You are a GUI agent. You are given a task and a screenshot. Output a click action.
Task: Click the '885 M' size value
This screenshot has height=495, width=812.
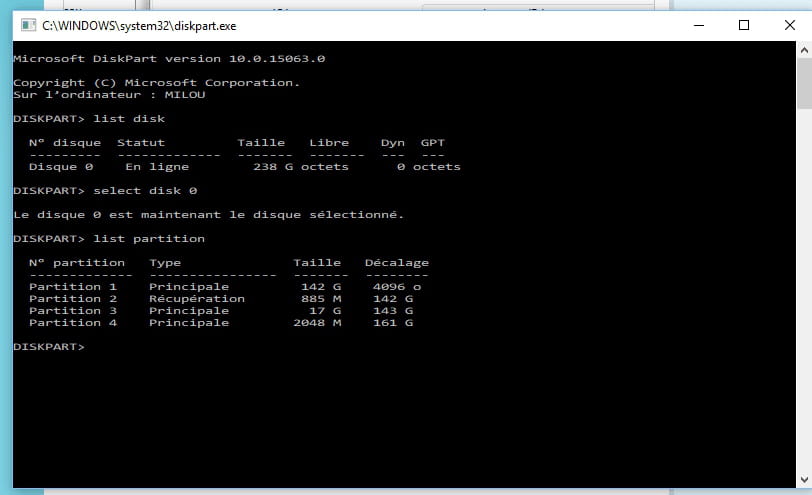tap(321, 299)
